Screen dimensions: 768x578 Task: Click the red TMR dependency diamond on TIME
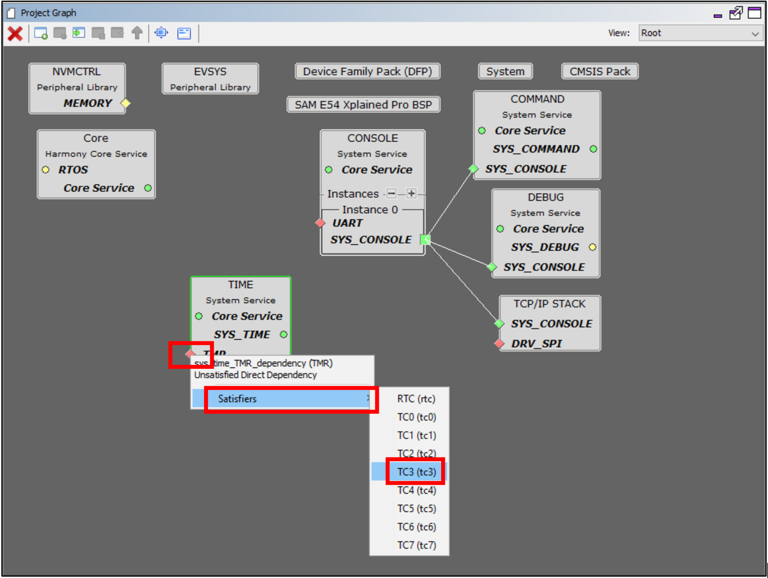pyautogui.click(x=191, y=353)
